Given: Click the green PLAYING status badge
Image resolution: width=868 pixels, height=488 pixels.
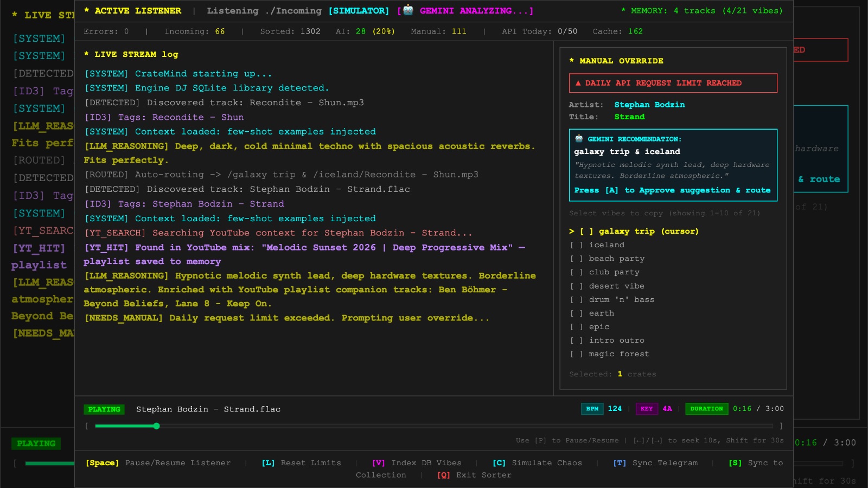Looking at the screenshot, I should click(x=104, y=409).
